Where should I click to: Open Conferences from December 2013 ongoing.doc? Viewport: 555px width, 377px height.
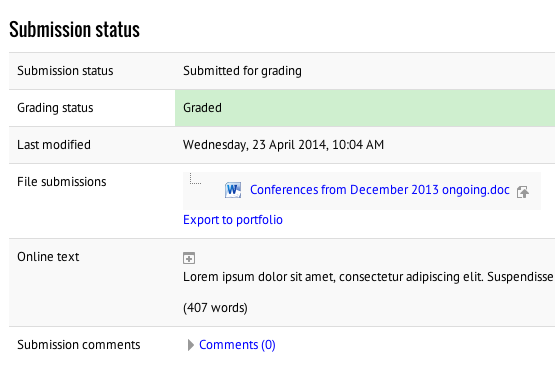tap(380, 190)
